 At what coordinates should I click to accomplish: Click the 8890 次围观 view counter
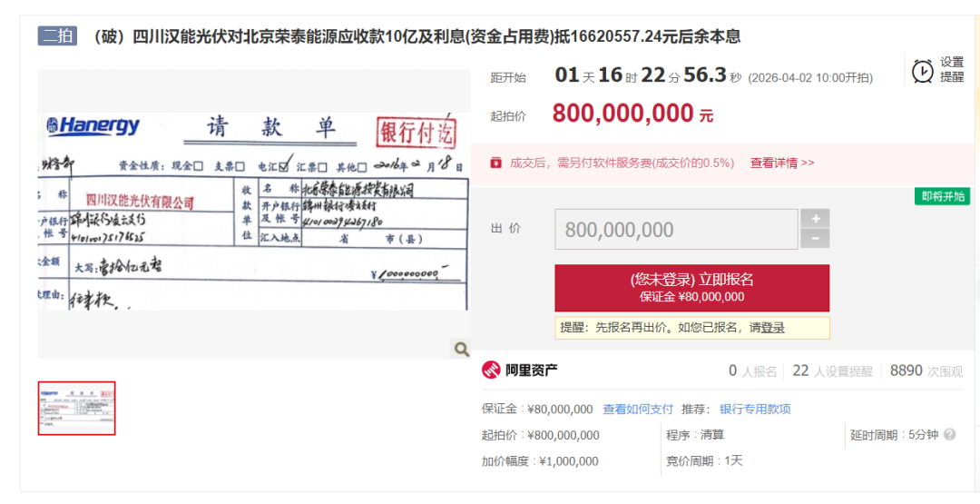[x=926, y=371]
